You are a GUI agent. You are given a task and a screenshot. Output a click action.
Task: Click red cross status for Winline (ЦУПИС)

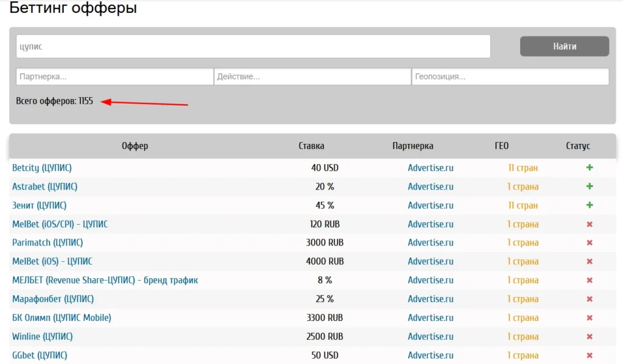590,337
